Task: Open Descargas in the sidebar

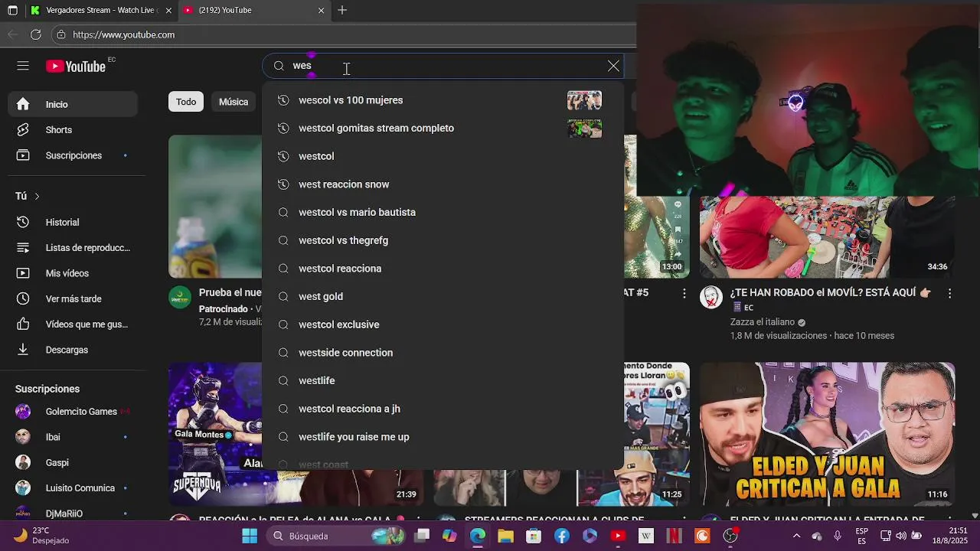Action: coord(73,350)
